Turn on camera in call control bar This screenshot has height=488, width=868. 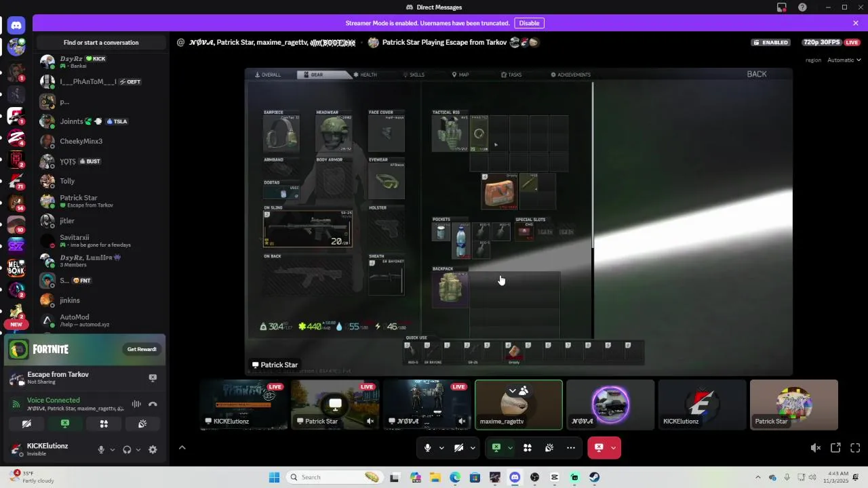pos(458,448)
